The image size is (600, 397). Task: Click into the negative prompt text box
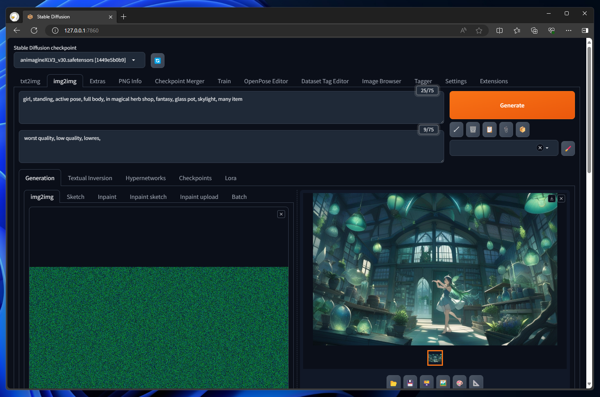231,146
